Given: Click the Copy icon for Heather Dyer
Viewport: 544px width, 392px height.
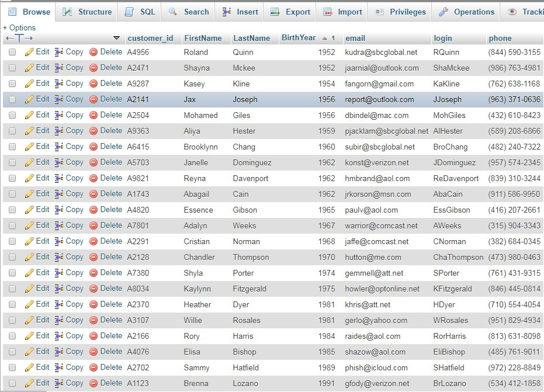Looking at the screenshot, I should coord(58,304).
